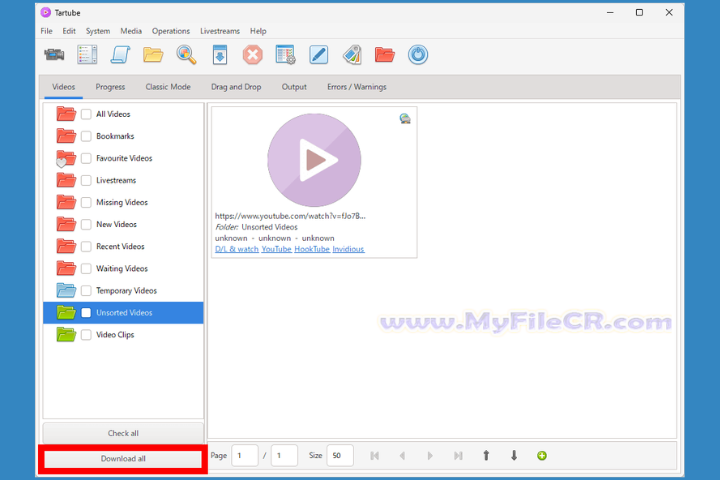Viewport: 720px width, 480px height.
Task: Open the download options table-with-gear icon
Action: tap(286, 55)
